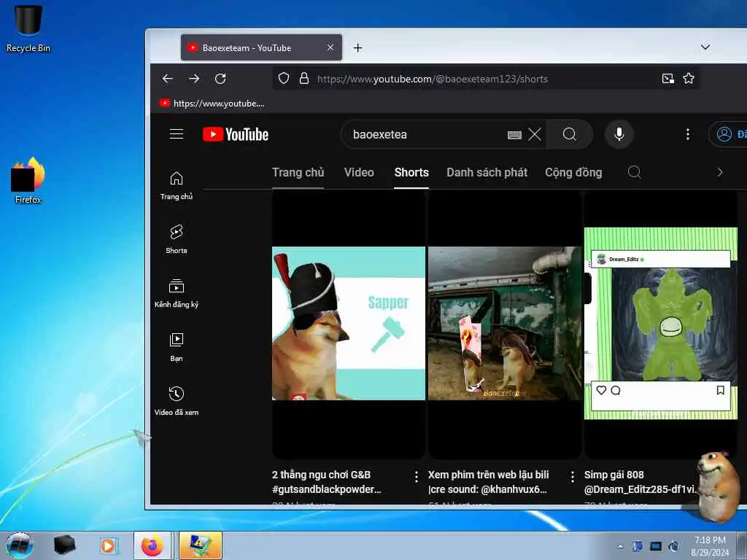Open the tracking protection shield icon
747x560 pixels.
tap(284, 79)
